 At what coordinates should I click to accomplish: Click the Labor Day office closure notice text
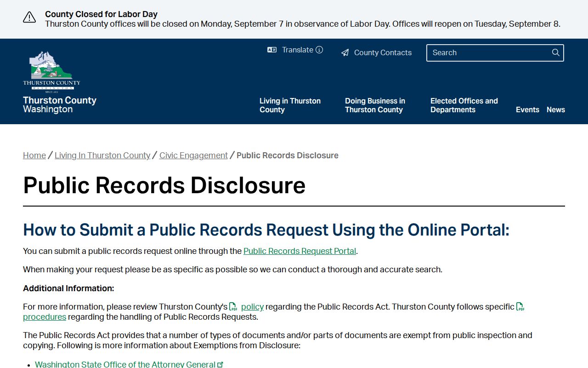coord(303,24)
